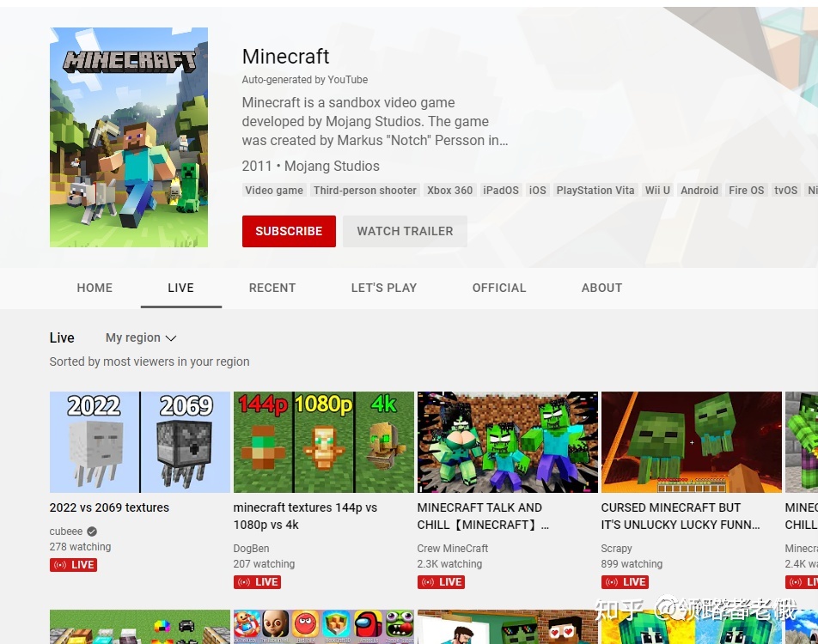Switch to the HOME tab
The height and width of the screenshot is (644, 818).
coord(95,288)
